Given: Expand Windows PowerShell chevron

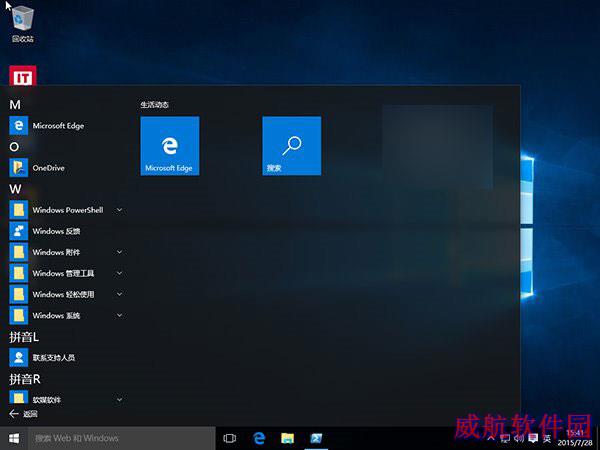Looking at the screenshot, I should (x=119, y=210).
